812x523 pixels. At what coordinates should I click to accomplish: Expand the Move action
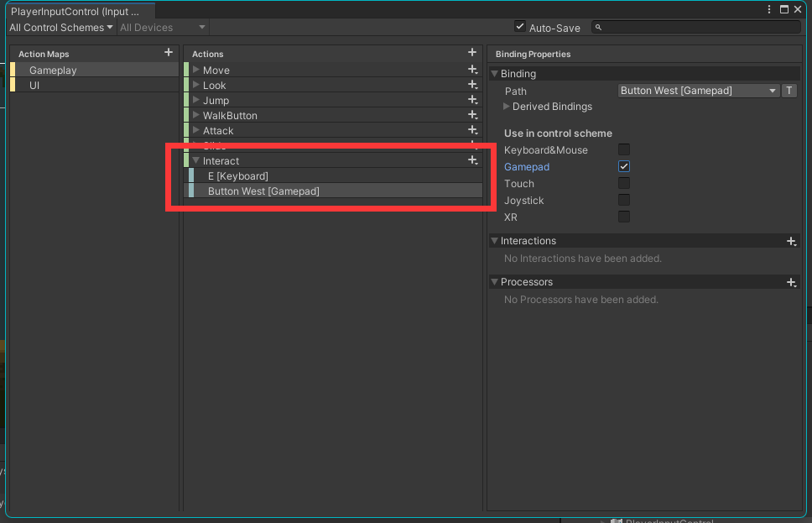(196, 70)
